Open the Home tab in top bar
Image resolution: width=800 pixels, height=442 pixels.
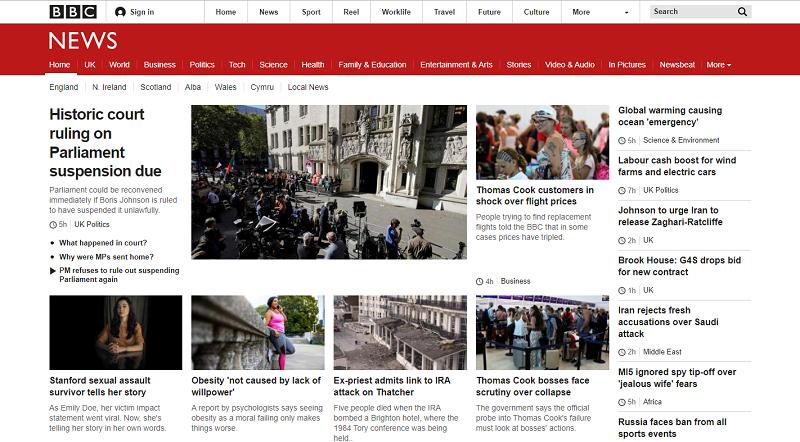click(x=226, y=12)
